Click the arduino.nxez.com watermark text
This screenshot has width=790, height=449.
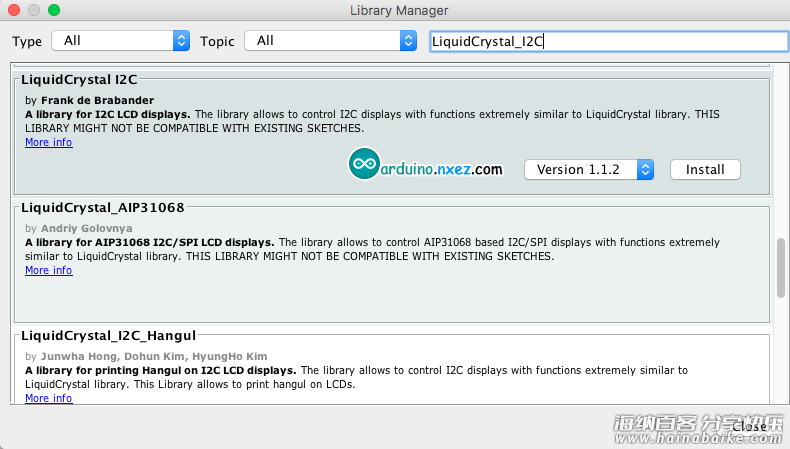pos(441,169)
